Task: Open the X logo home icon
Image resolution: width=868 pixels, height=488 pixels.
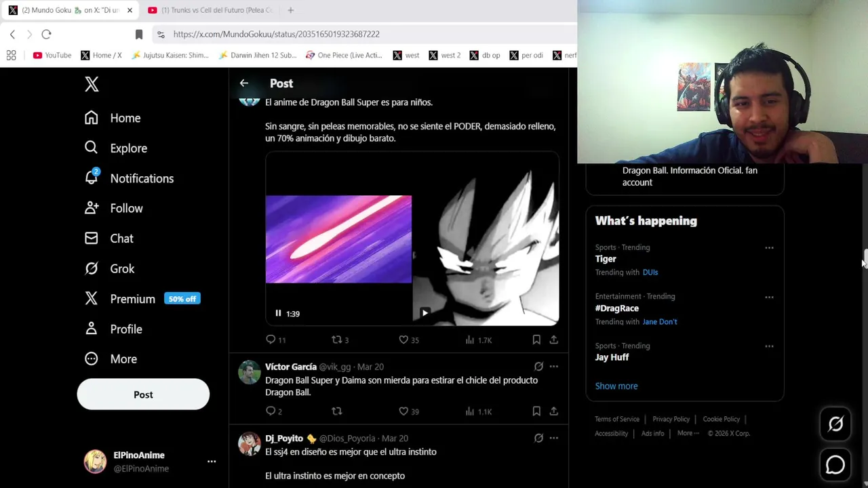Action: pyautogui.click(x=92, y=84)
